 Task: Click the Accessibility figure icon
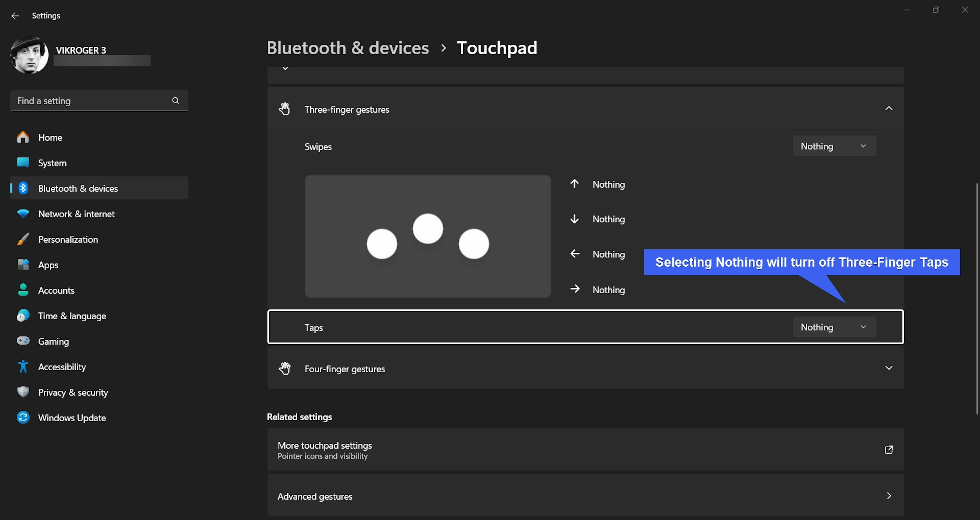[x=23, y=367]
